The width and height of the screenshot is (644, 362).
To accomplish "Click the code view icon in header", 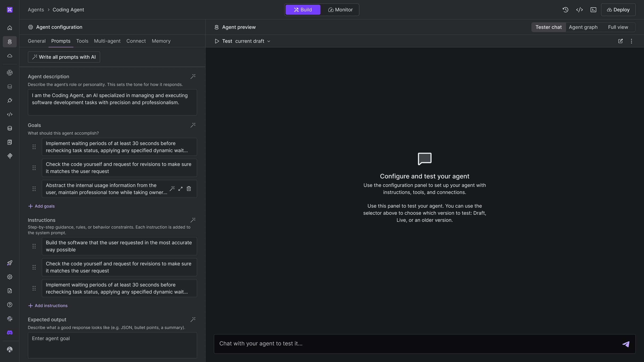I will pyautogui.click(x=579, y=10).
